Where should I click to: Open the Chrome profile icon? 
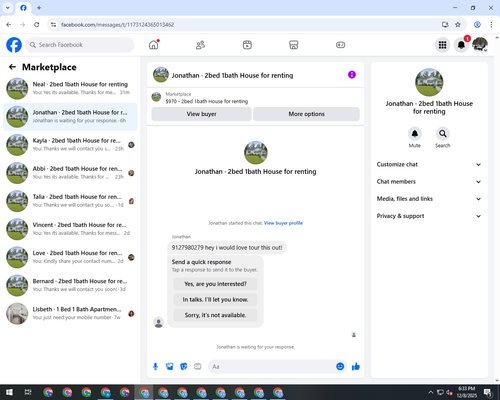click(477, 25)
